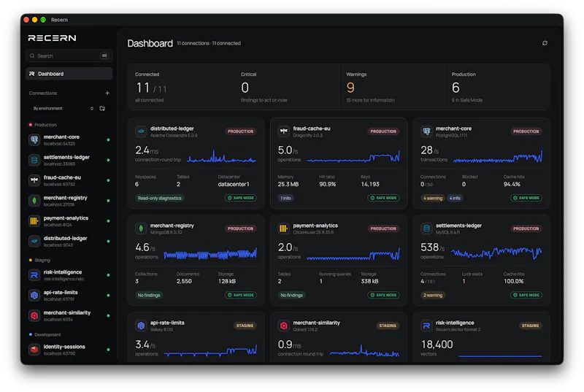Open the By environment grouping dropdown
Screen dimensions: 584x392
pyautogui.click(x=62, y=108)
